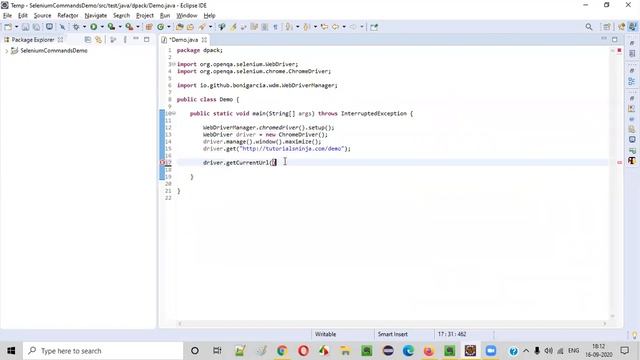Open the Navigate menu

pyautogui.click(x=96, y=16)
